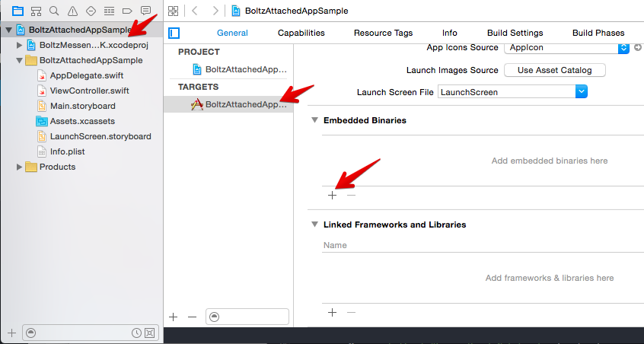Click the arrow beside App Icons Source

(638, 47)
